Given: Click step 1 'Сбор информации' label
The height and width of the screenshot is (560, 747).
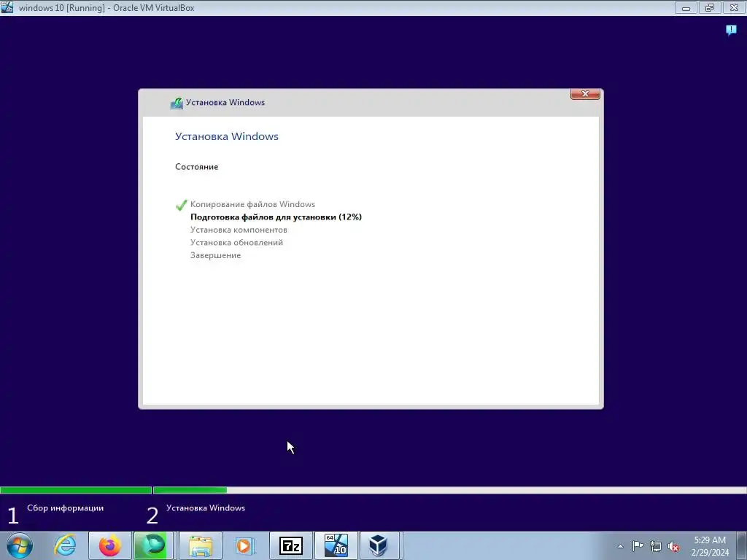Looking at the screenshot, I should pyautogui.click(x=65, y=508).
